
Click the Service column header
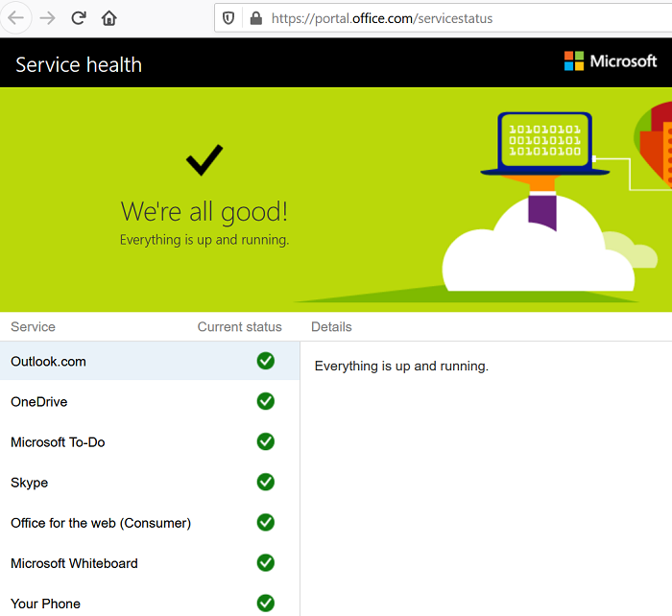point(33,327)
